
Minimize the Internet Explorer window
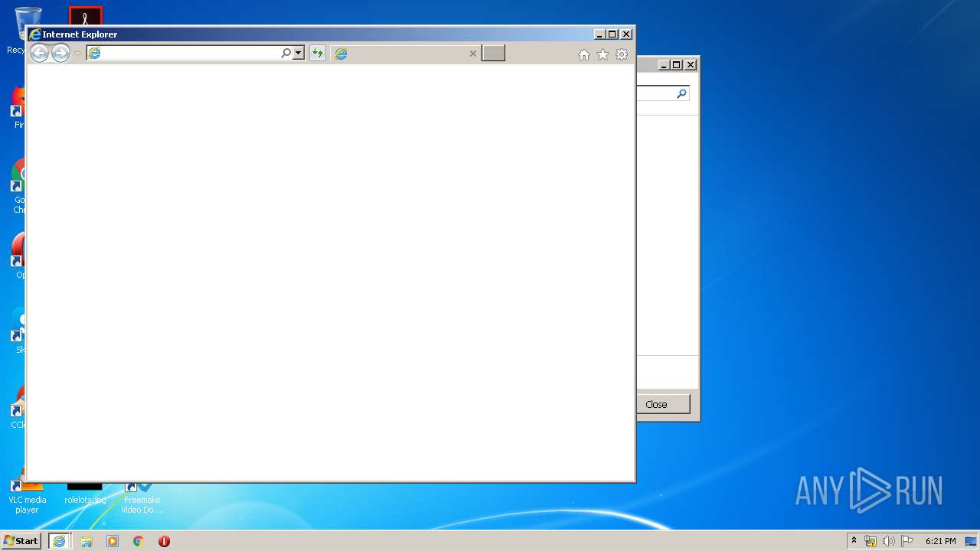[x=599, y=34]
